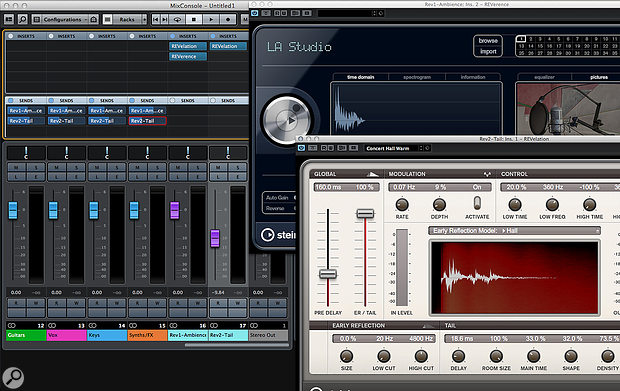Click the import button in REVerence
This screenshot has width=620, height=391.
(488, 51)
